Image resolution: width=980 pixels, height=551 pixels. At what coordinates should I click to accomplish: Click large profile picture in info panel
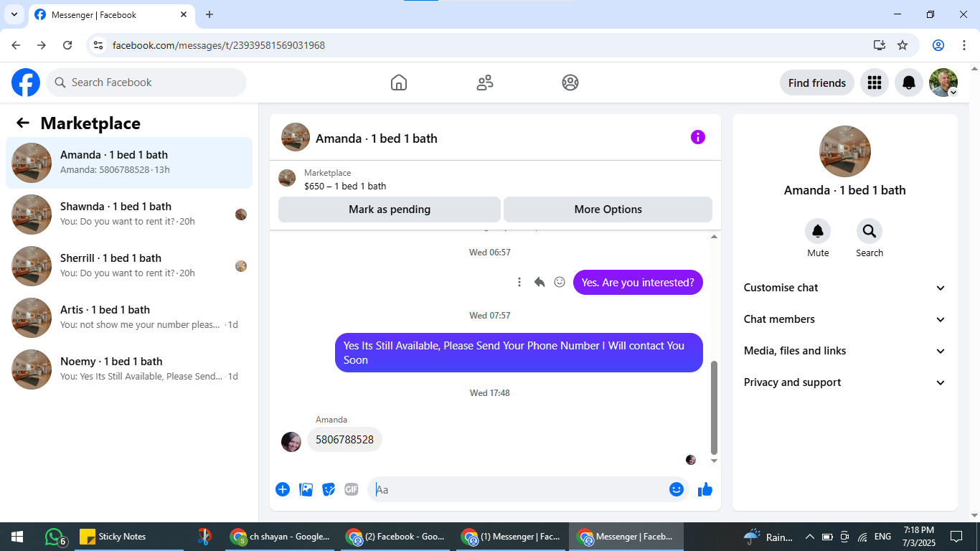click(845, 151)
